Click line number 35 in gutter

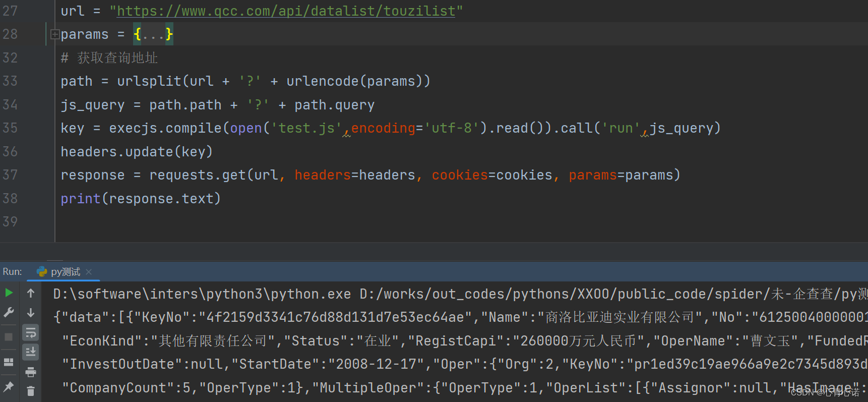(x=10, y=128)
